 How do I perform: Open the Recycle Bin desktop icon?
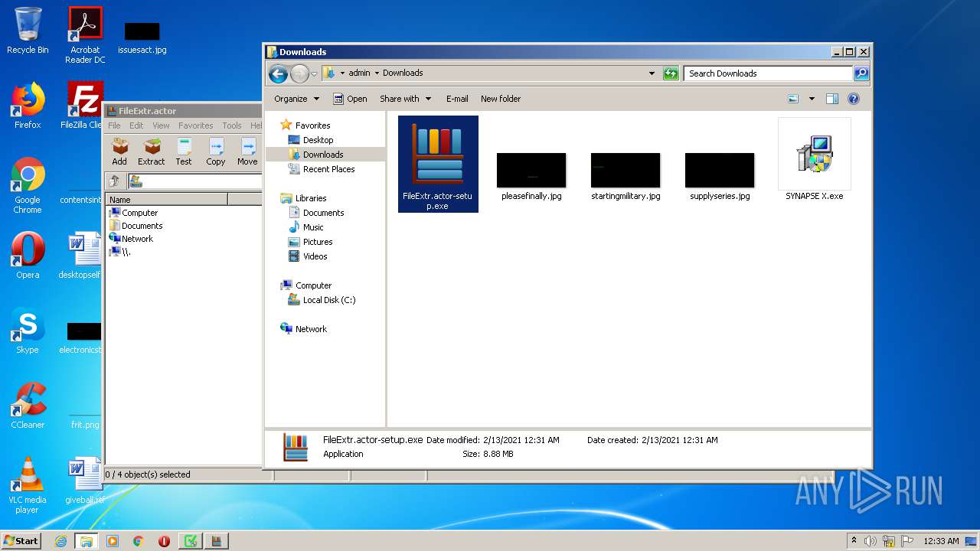(x=28, y=31)
